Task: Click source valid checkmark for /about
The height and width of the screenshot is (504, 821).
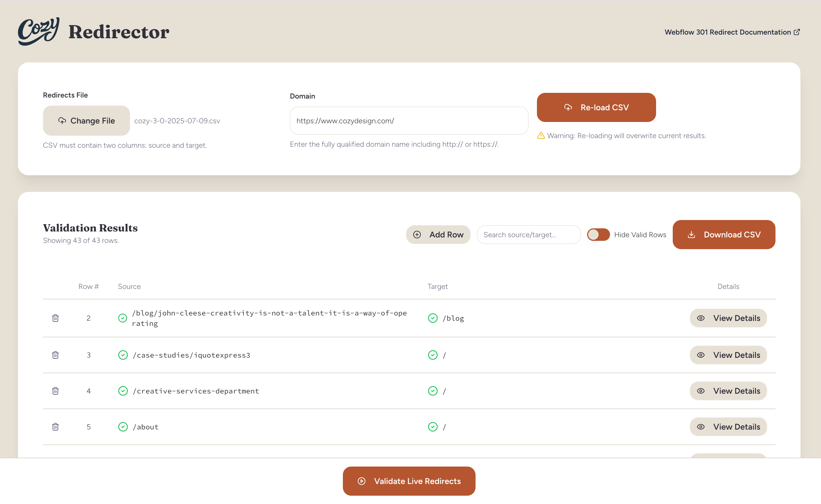Action: click(123, 427)
